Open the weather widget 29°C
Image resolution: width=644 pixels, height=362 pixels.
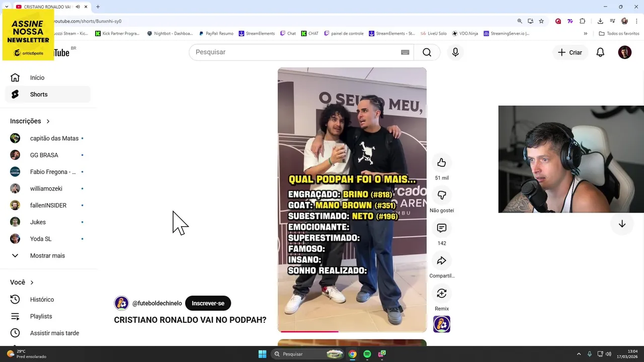tap(27, 354)
